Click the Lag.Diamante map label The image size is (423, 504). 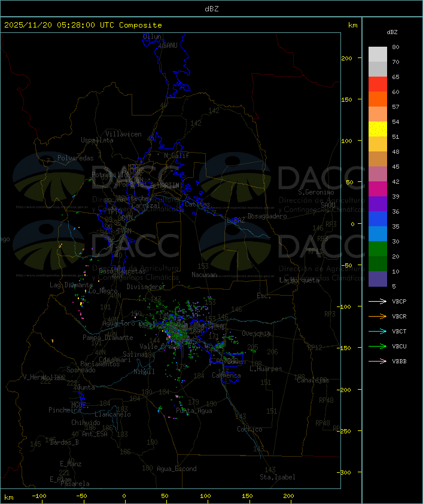click(71, 285)
